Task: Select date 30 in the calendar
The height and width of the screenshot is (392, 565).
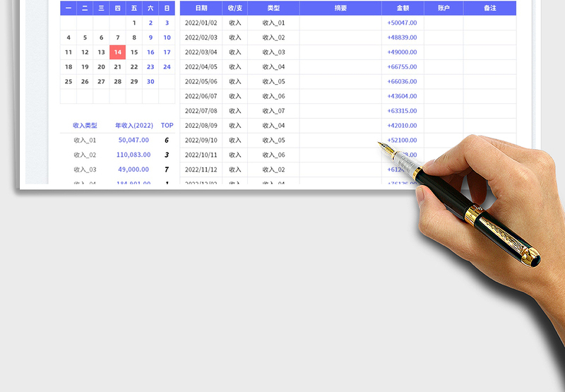Action: [x=150, y=81]
